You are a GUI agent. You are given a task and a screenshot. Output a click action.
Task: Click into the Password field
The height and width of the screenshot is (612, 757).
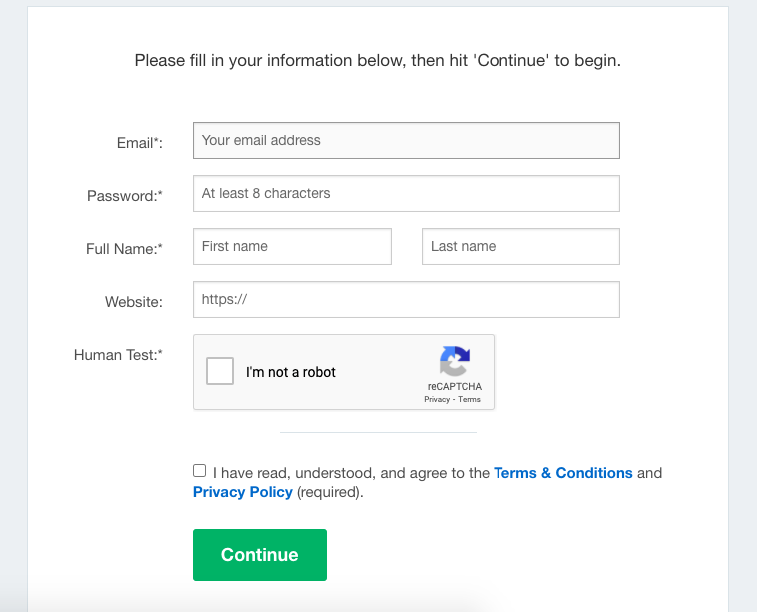pos(406,194)
